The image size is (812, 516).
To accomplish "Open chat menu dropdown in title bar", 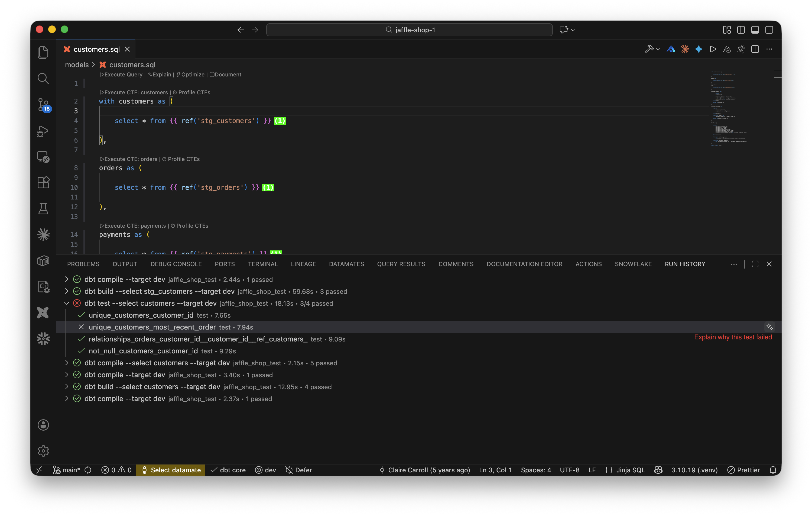I will click(x=573, y=30).
